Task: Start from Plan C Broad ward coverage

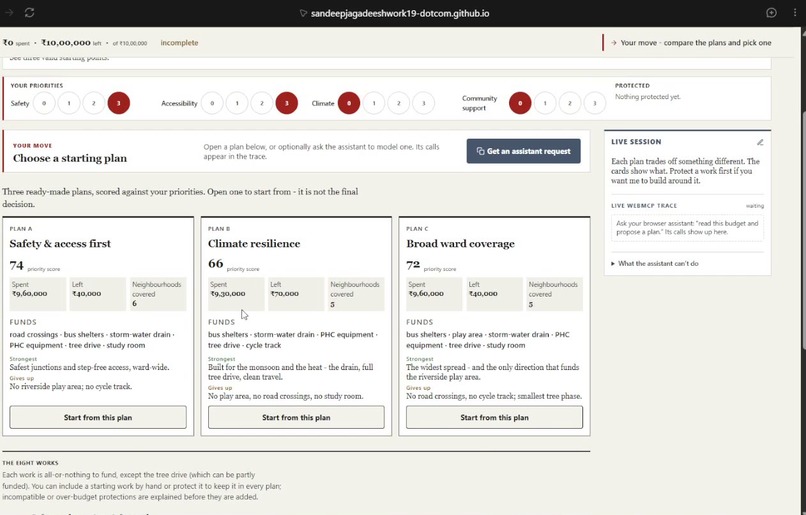Action: click(494, 417)
